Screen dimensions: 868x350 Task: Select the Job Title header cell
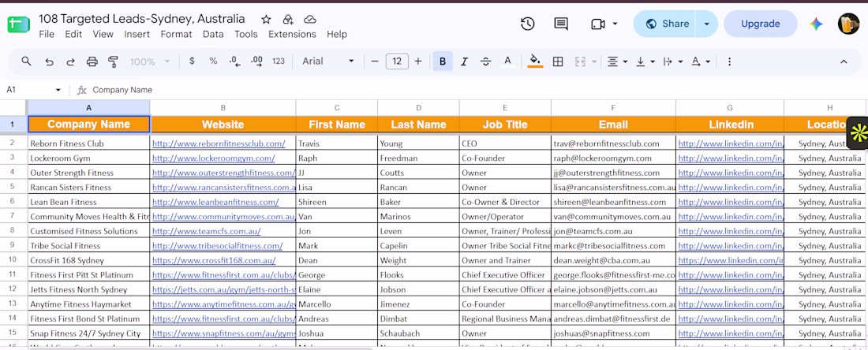pyautogui.click(x=505, y=125)
